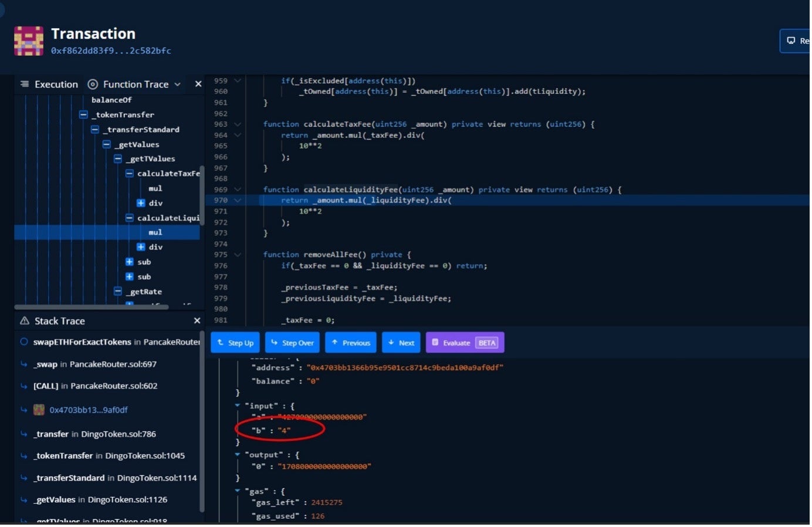Collapse the "gas" JSON section
The width and height of the screenshot is (812, 527).
point(238,491)
